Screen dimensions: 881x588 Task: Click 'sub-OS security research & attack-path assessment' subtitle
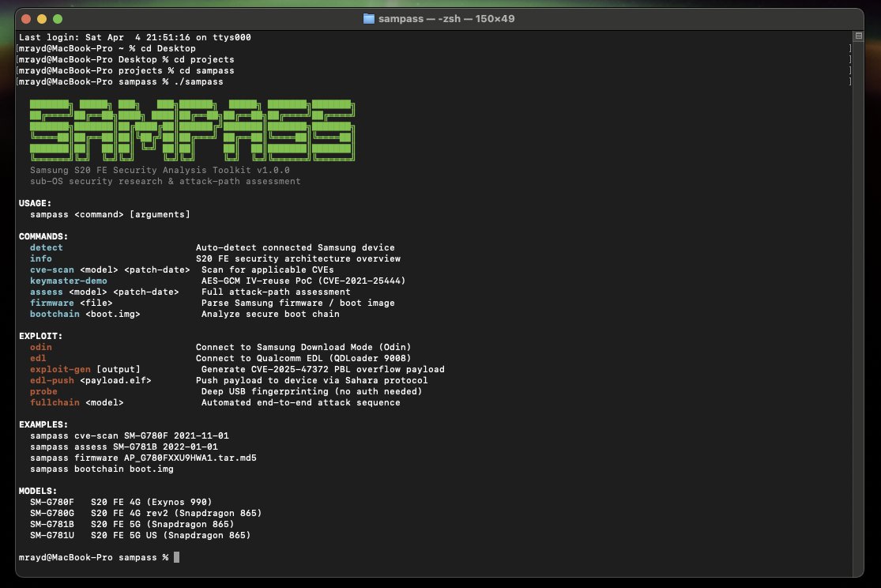(165, 181)
